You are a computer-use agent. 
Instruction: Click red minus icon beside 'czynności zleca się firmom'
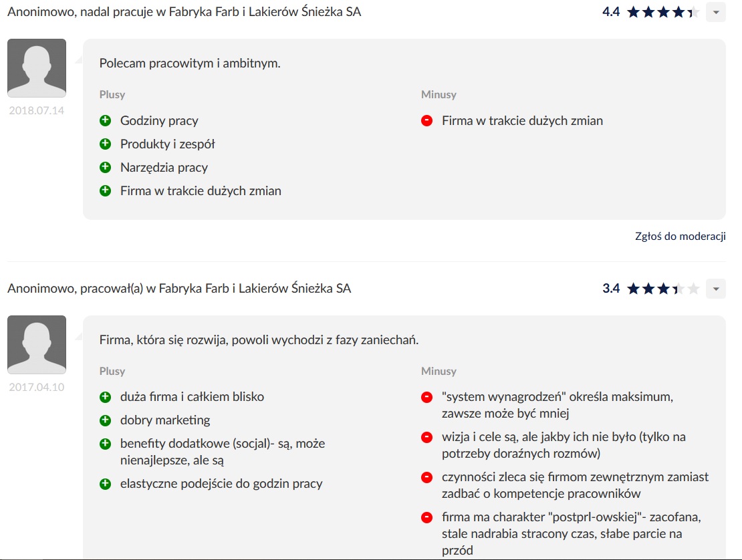[426, 477]
